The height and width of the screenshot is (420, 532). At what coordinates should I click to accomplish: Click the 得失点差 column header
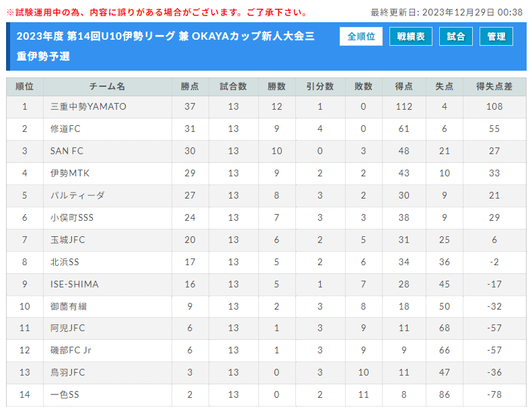(494, 87)
